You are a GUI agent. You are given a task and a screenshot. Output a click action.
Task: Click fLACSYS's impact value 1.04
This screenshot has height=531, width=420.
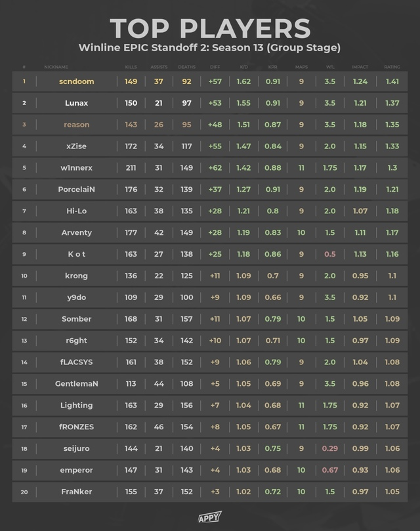(360, 362)
